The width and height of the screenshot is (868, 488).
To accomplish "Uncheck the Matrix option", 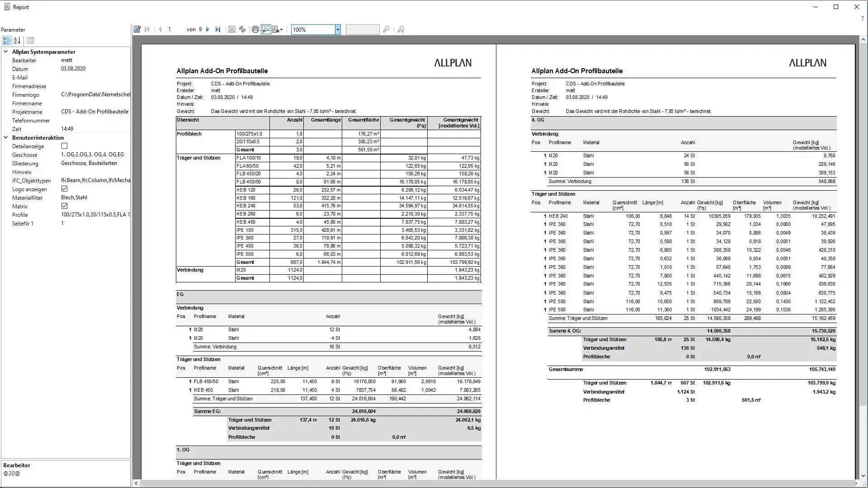I will point(65,206).
